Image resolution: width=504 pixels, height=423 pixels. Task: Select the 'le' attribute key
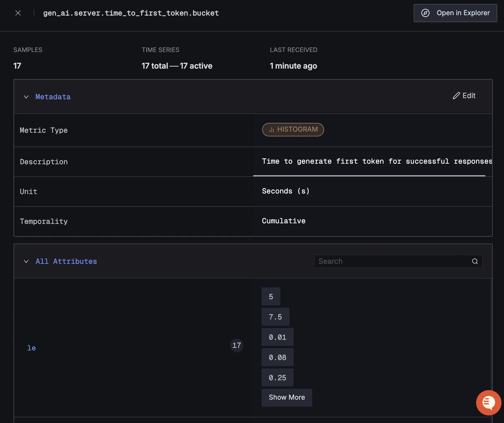(x=32, y=348)
